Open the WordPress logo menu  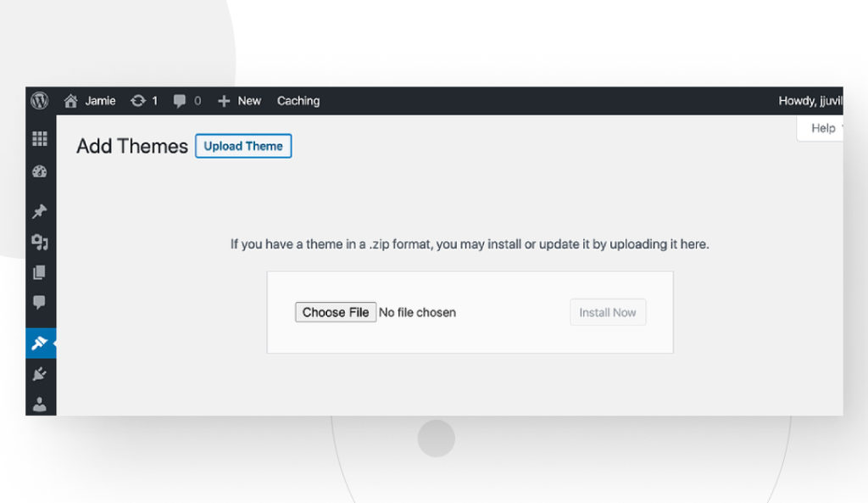point(39,100)
